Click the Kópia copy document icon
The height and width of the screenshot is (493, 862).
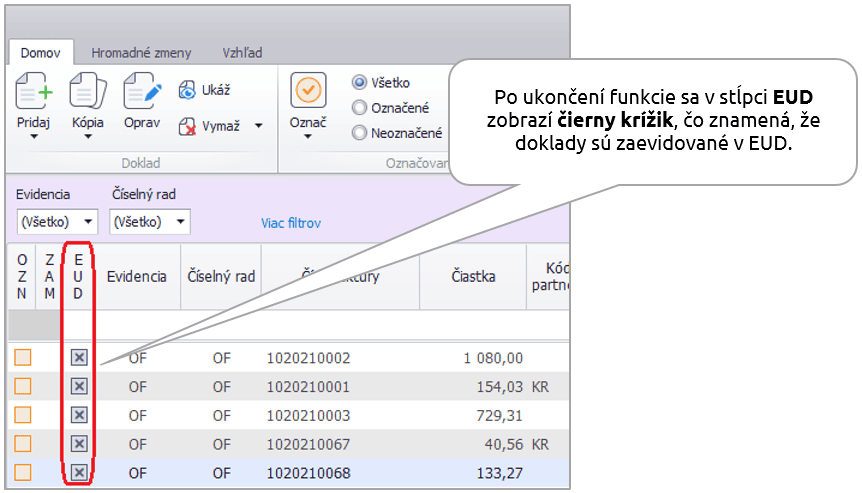click(x=87, y=92)
